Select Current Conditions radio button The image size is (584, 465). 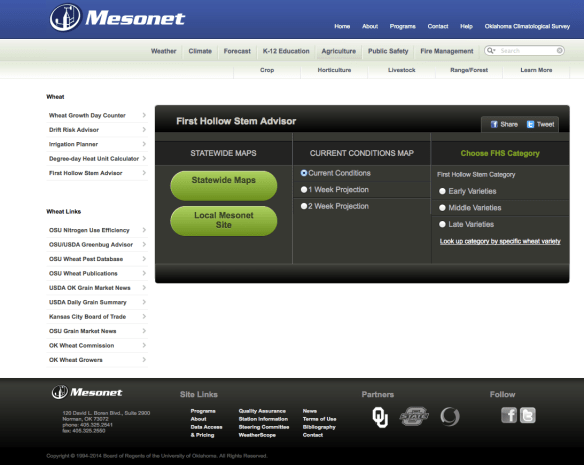coord(304,173)
